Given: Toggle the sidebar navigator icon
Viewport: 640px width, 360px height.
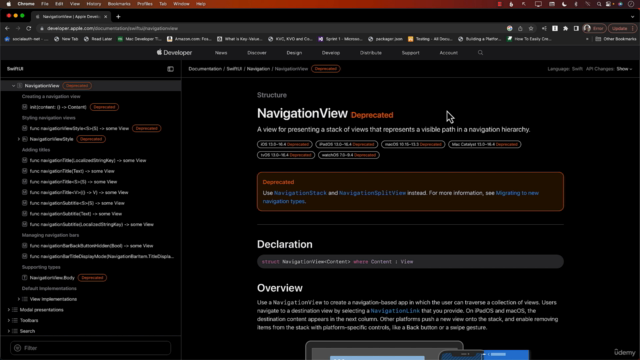Looking at the screenshot, I should coord(170,69).
